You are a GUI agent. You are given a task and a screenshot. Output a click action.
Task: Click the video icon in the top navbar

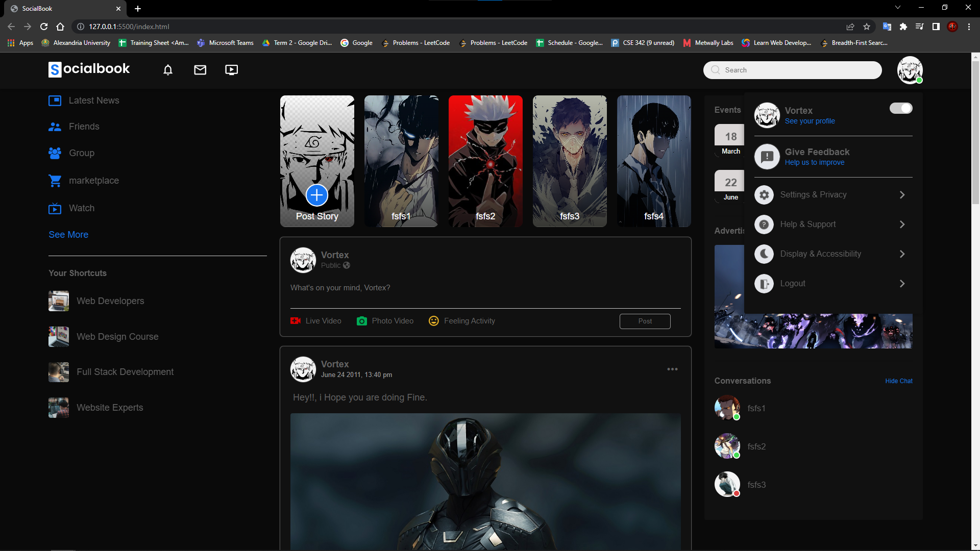point(231,70)
